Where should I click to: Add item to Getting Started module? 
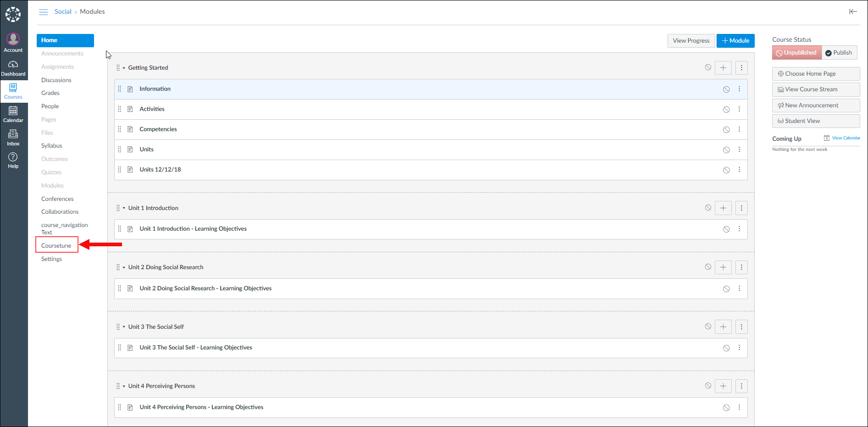pos(723,68)
